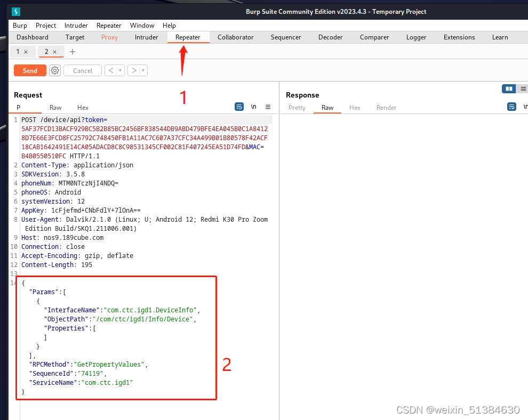
Task: Click the Content-Type header line
Action: [77, 165]
